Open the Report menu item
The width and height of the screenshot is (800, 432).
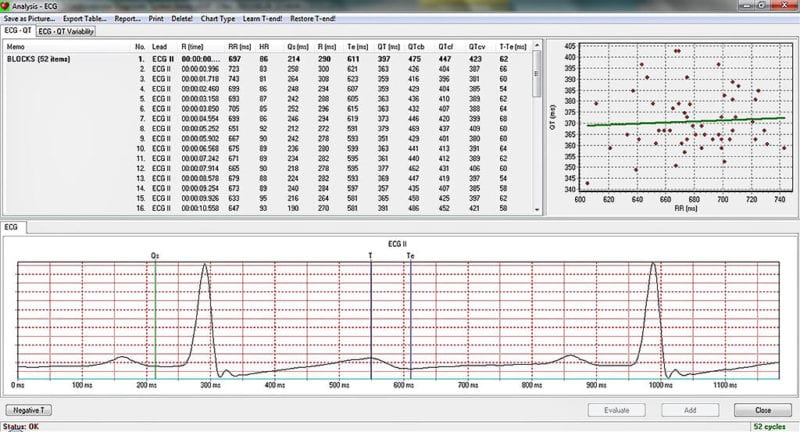point(127,18)
